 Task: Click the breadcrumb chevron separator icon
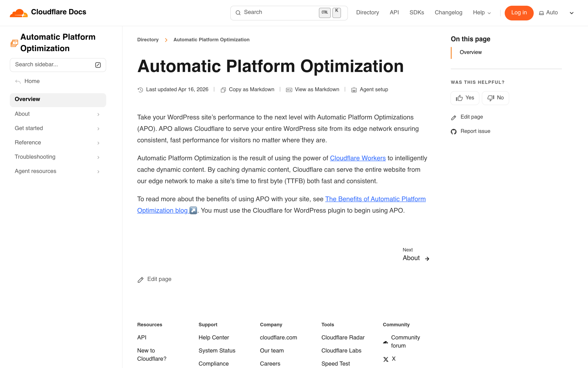[166, 40]
